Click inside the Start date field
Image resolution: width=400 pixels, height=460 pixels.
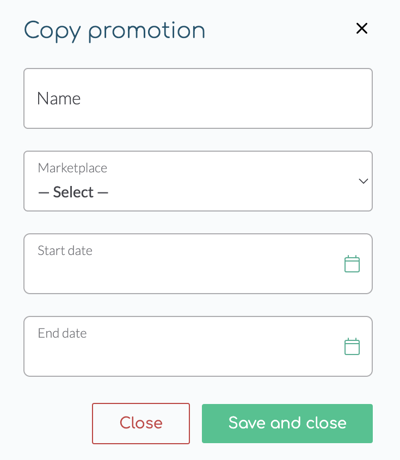(x=198, y=264)
